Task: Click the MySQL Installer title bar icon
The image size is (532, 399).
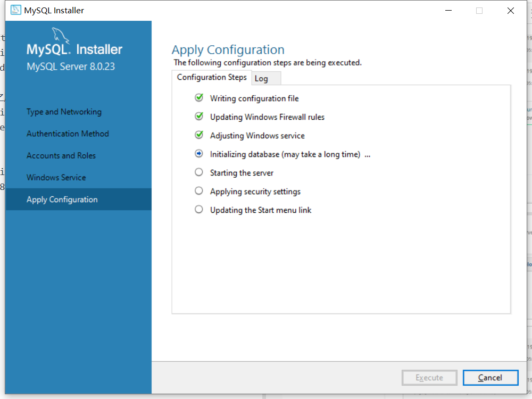Action: pyautogui.click(x=15, y=10)
